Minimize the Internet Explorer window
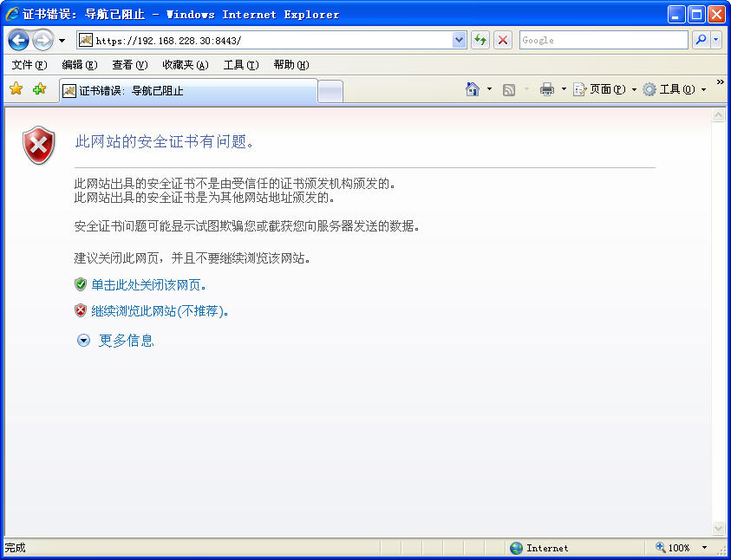 pos(677,14)
